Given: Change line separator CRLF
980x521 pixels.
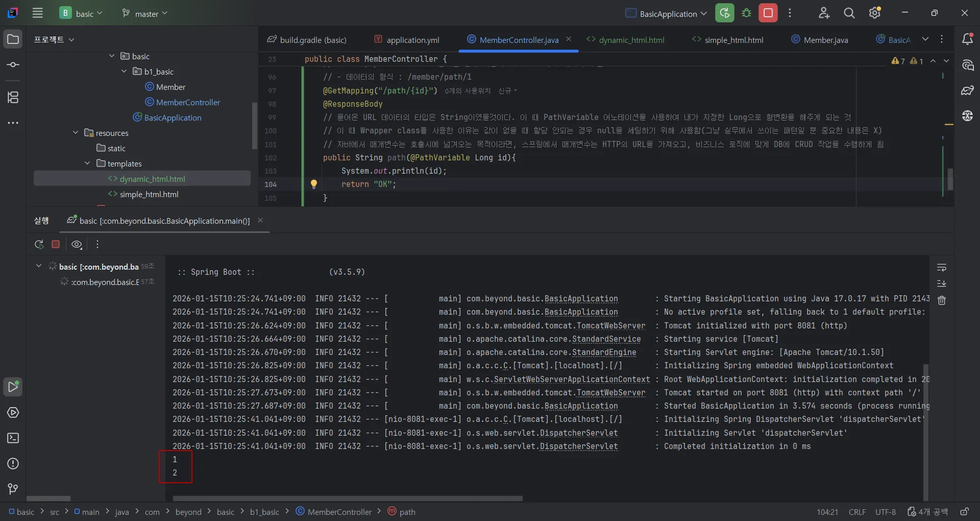Looking at the screenshot, I should click(857, 512).
